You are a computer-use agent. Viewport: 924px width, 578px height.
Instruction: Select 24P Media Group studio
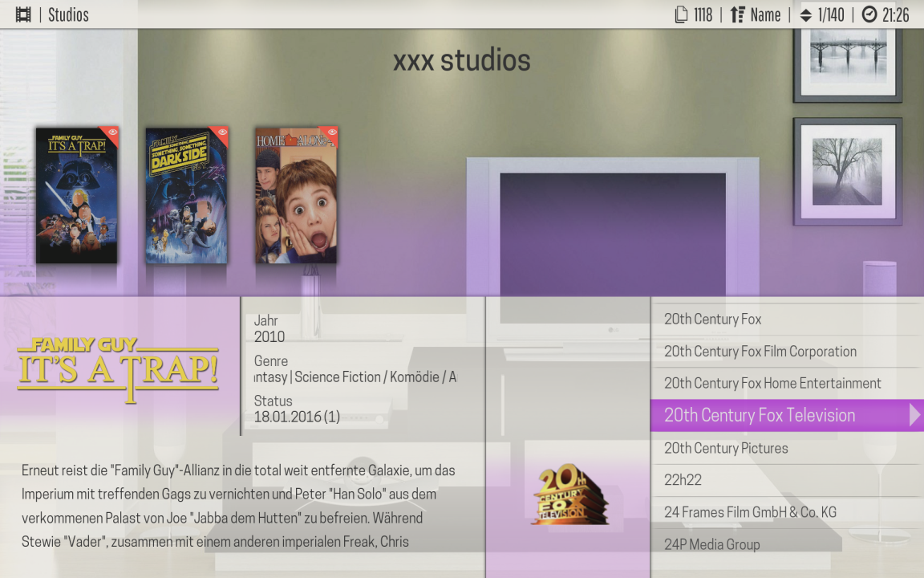click(x=787, y=544)
